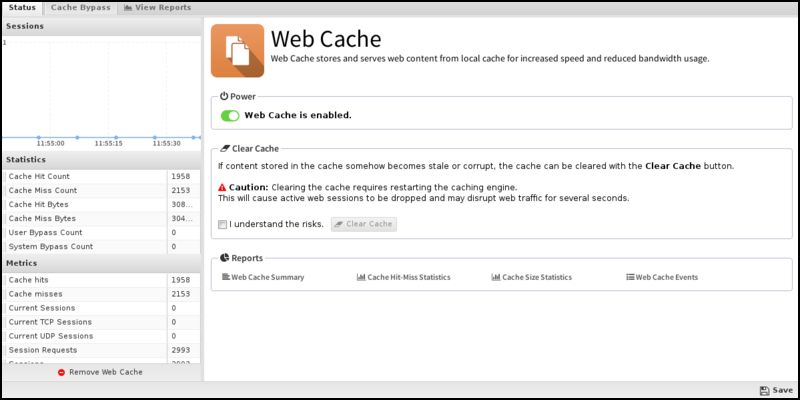
Task: Switch to the Cache Bypass tab
Action: [80, 7]
